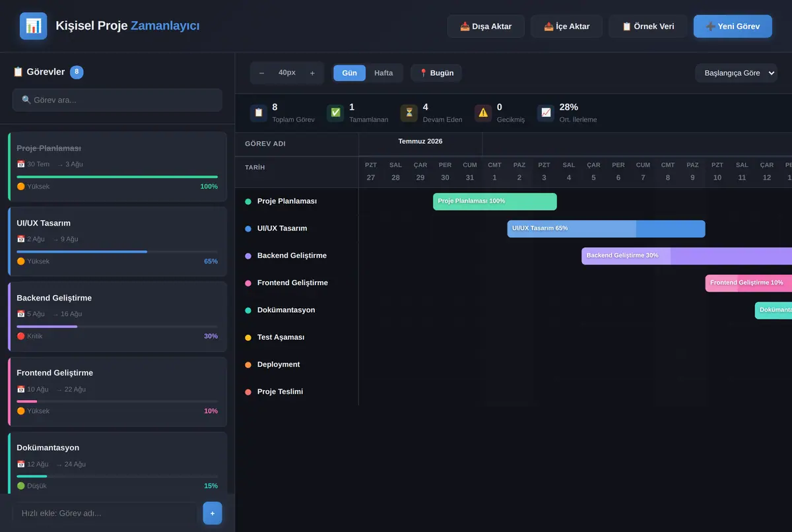Viewport: 792px width, 532px height.
Task: Click the UI/UX Tasarım 65% Gantt bar
Action: 606,228
